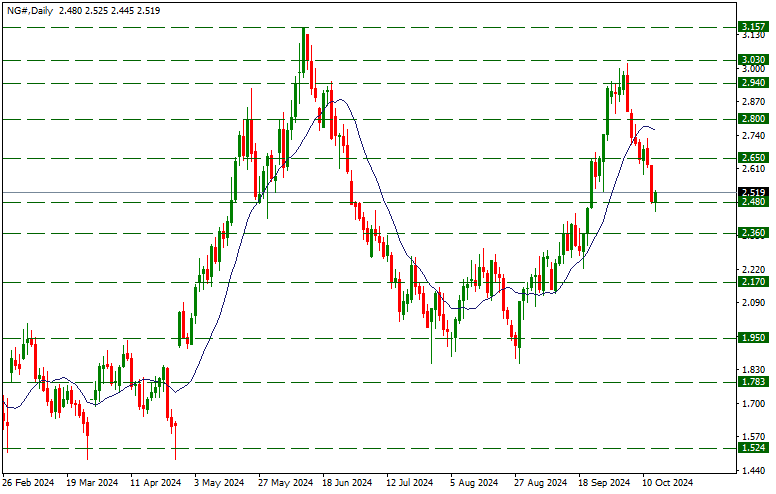Click the 2.090 price scale value
This screenshot has height=494, width=776.
pyautogui.click(x=753, y=302)
